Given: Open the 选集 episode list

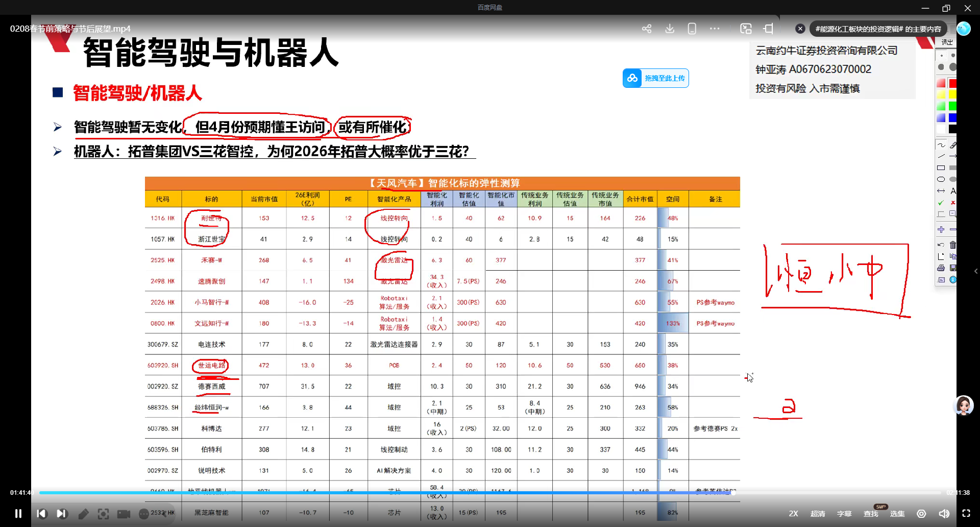Looking at the screenshot, I should (897, 514).
